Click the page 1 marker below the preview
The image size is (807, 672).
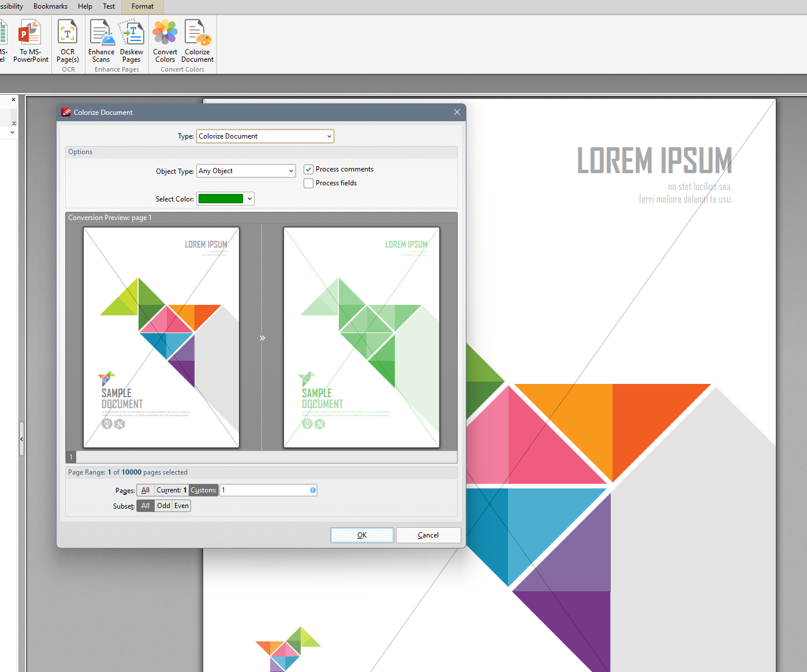pyautogui.click(x=72, y=457)
